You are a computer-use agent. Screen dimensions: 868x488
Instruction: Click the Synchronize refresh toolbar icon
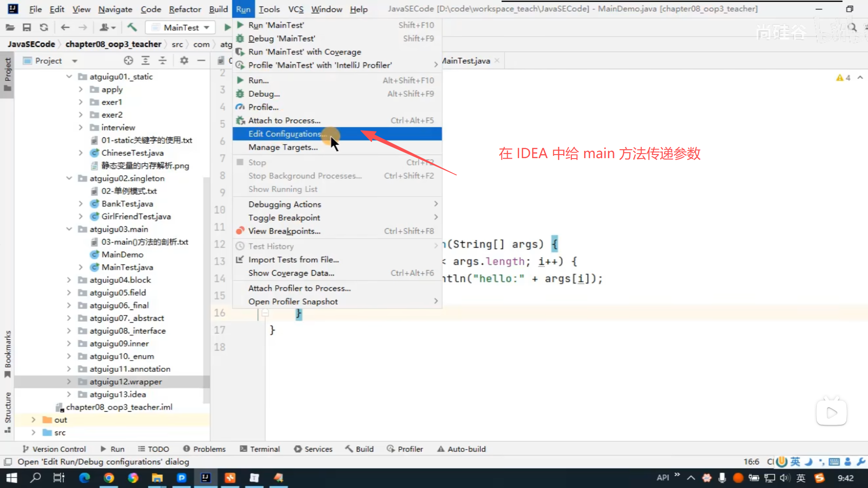(44, 28)
